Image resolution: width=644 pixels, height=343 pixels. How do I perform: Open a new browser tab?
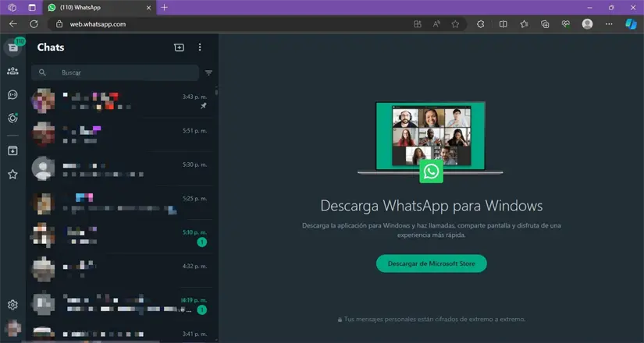pos(164,7)
